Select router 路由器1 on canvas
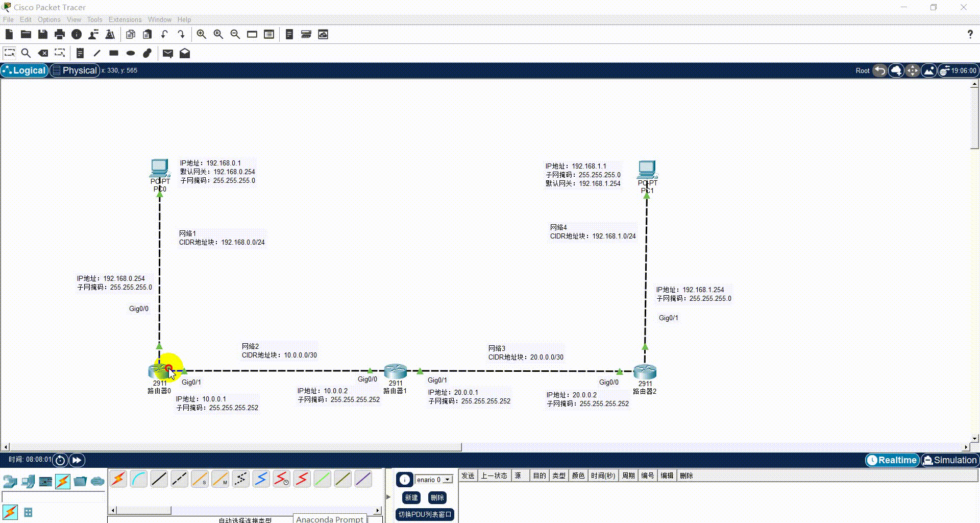Image resolution: width=980 pixels, height=523 pixels. (x=395, y=371)
